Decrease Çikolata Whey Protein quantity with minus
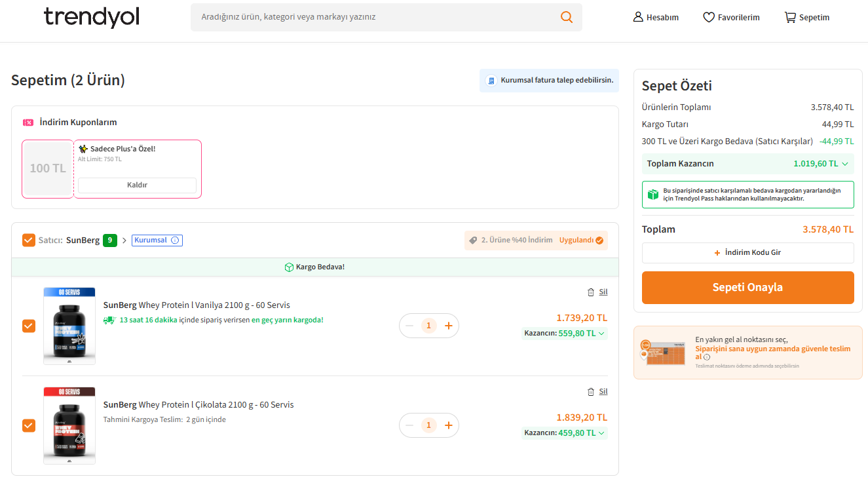Screen dimensions: 868x481 409,425
